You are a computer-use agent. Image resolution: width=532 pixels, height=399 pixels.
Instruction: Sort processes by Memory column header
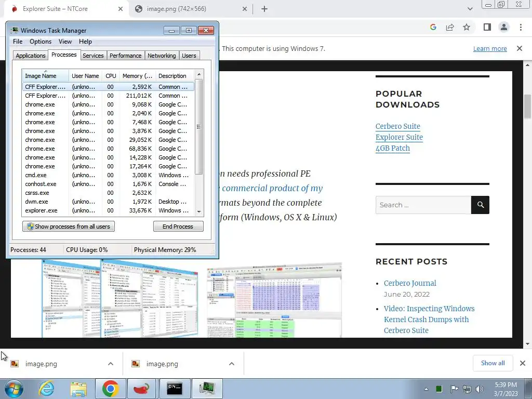point(137,76)
